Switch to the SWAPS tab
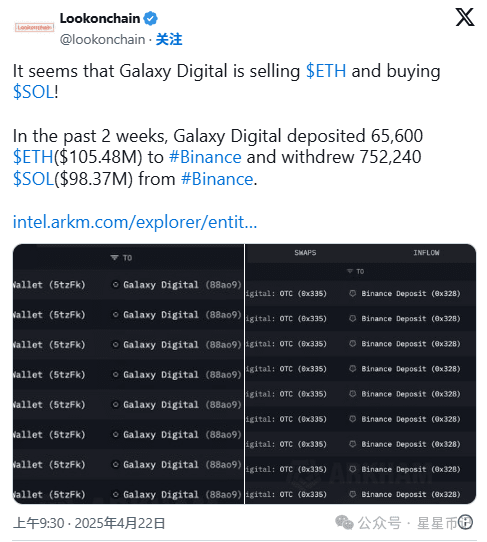This screenshot has height=542, width=487. [x=305, y=253]
